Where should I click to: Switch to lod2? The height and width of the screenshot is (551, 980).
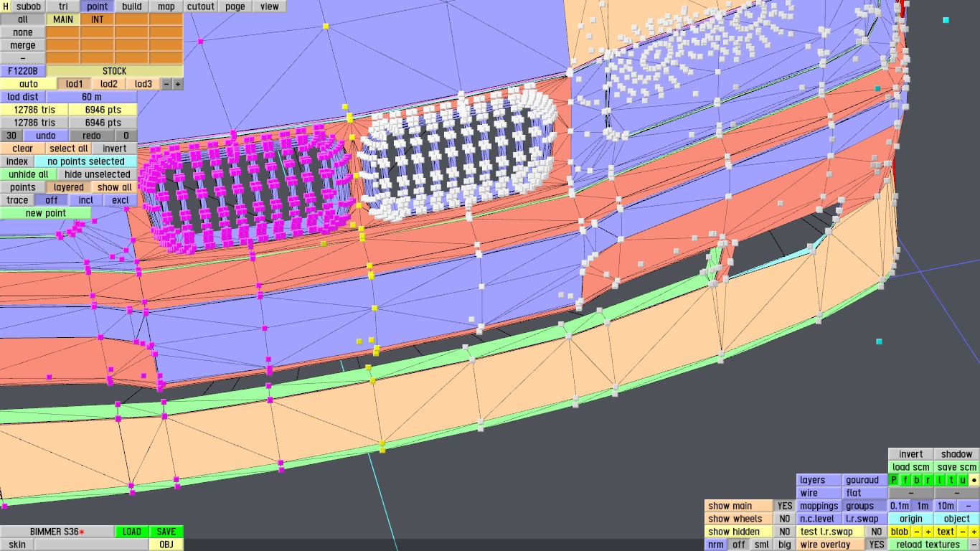tap(109, 84)
